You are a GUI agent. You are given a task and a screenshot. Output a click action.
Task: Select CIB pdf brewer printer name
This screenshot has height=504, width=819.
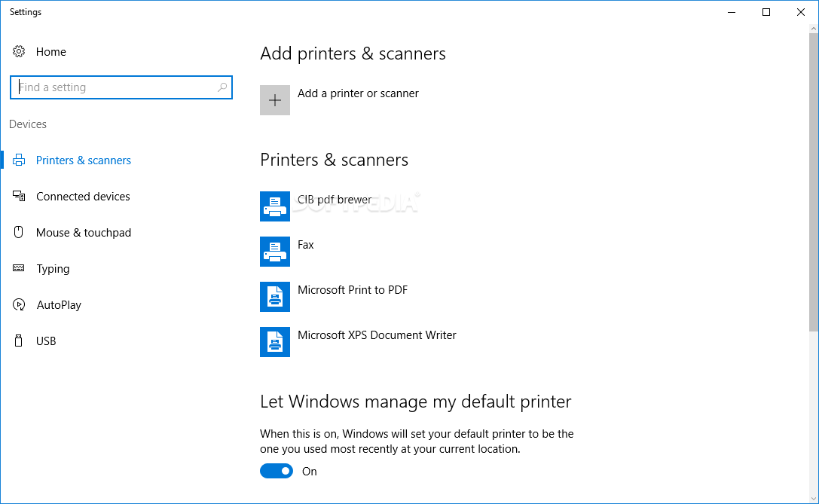(335, 200)
